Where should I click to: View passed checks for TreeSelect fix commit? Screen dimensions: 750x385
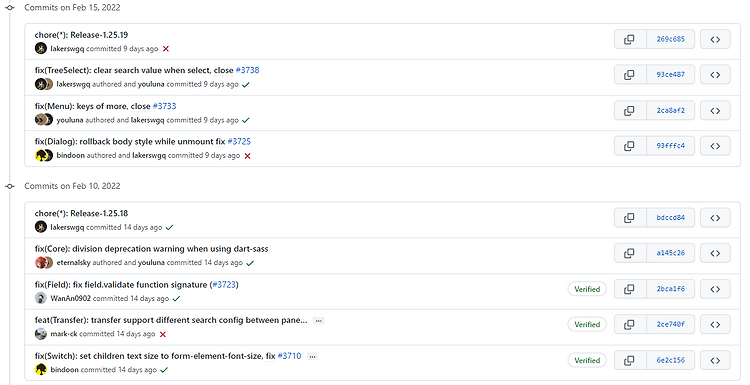tap(246, 85)
